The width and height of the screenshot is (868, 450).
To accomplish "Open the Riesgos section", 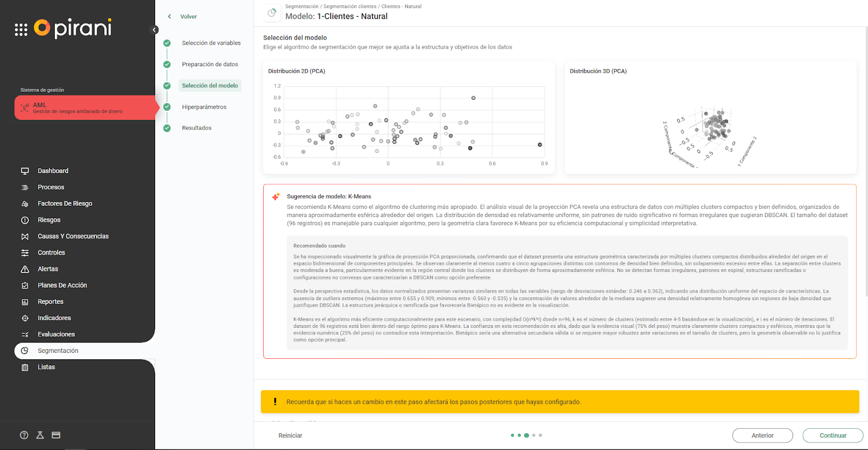I will tap(49, 220).
